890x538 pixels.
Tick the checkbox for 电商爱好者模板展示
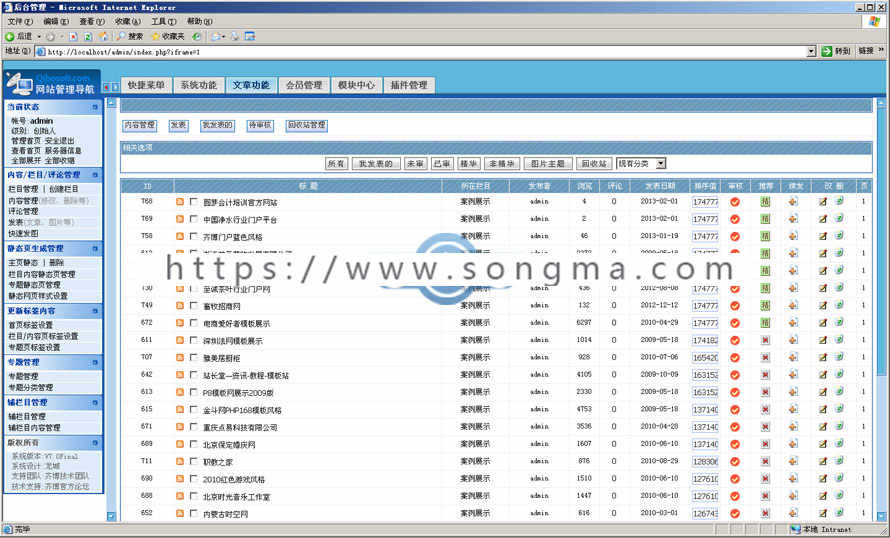pyautogui.click(x=194, y=323)
